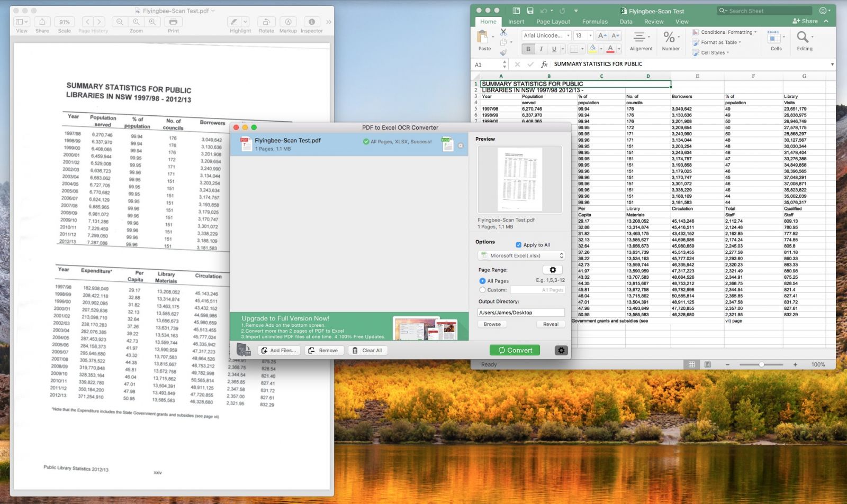The height and width of the screenshot is (504, 847).
Task: Copy formatting with the Format Painter brush
Action: [x=503, y=52]
